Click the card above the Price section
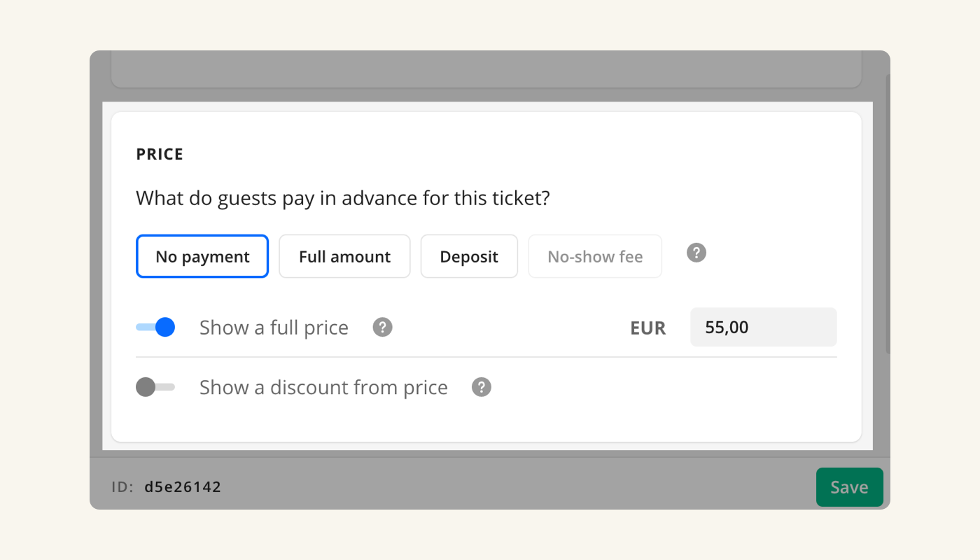The height and width of the screenshot is (560, 980). [486, 70]
